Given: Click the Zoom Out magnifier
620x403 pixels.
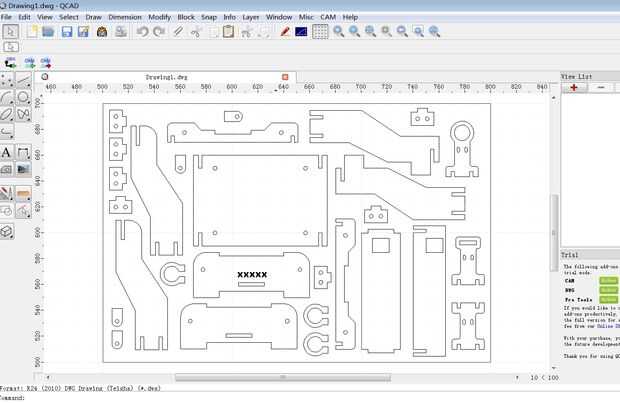Looking at the screenshot, I should (x=354, y=32).
